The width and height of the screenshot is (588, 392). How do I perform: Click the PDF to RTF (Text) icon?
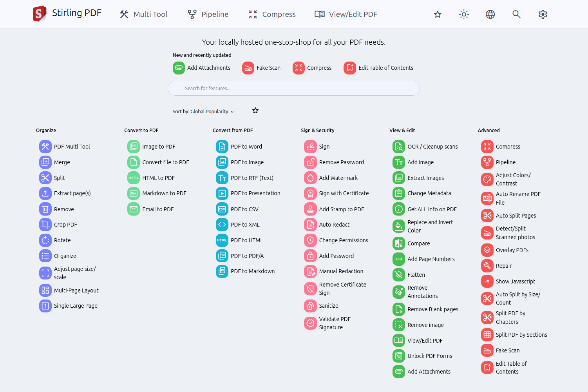coord(222,178)
